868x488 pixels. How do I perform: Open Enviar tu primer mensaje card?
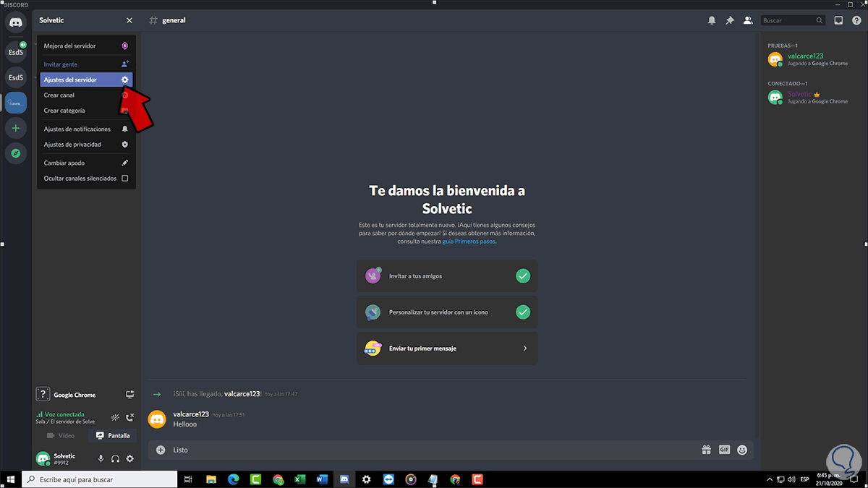(x=447, y=348)
